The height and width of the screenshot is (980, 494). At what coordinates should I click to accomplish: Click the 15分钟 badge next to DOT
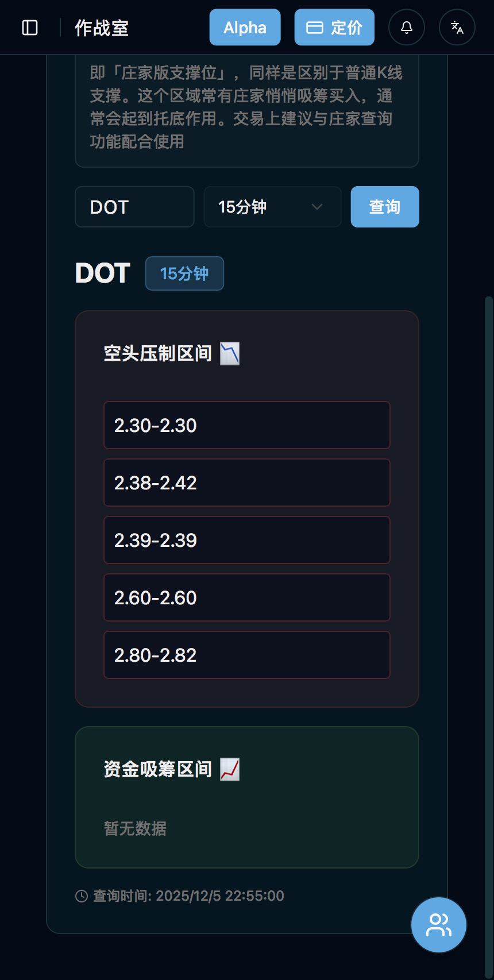tap(184, 273)
